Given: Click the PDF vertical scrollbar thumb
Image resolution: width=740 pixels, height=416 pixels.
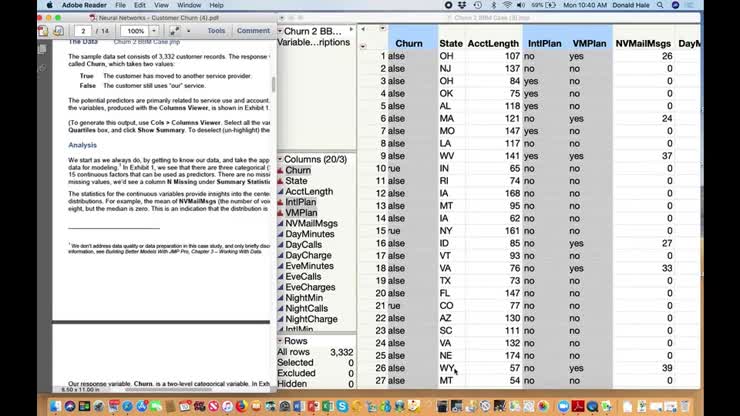Looking at the screenshot, I should (273, 84).
